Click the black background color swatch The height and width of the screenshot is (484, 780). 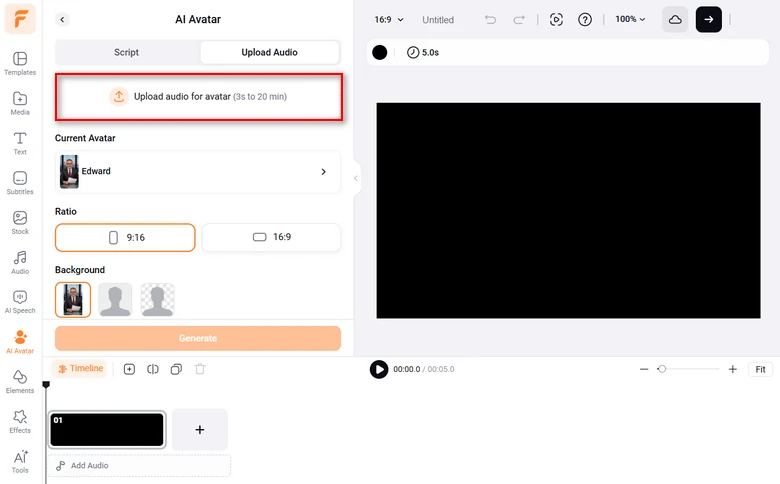coord(380,52)
